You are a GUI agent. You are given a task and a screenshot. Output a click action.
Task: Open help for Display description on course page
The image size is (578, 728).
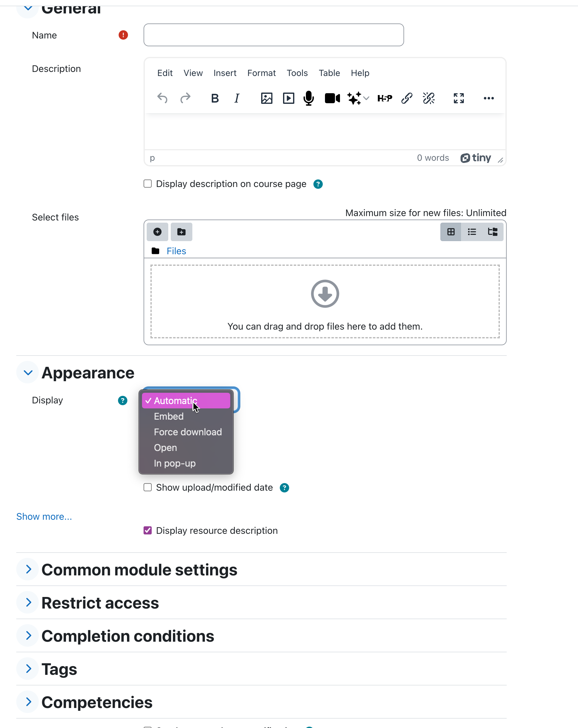pyautogui.click(x=318, y=184)
